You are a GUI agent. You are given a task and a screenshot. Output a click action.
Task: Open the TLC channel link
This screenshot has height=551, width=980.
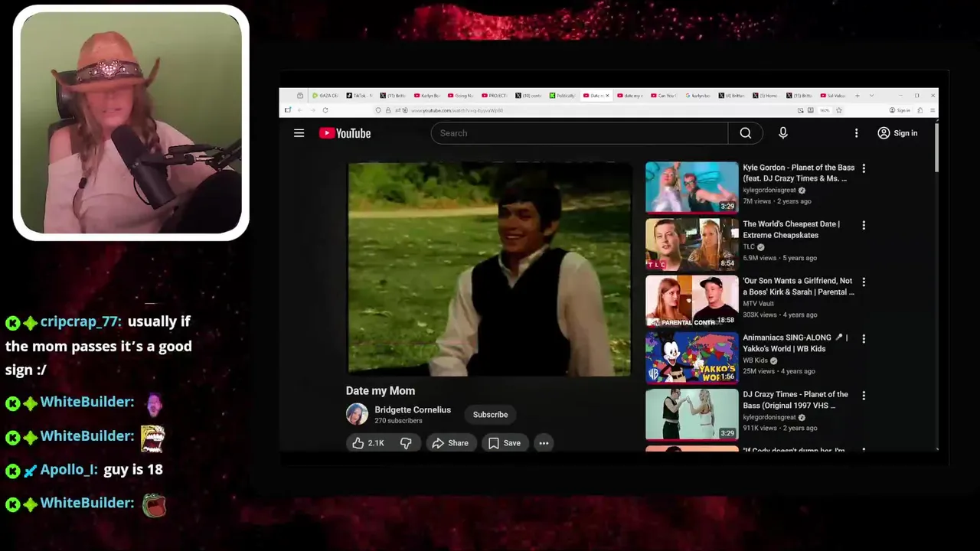click(750, 247)
